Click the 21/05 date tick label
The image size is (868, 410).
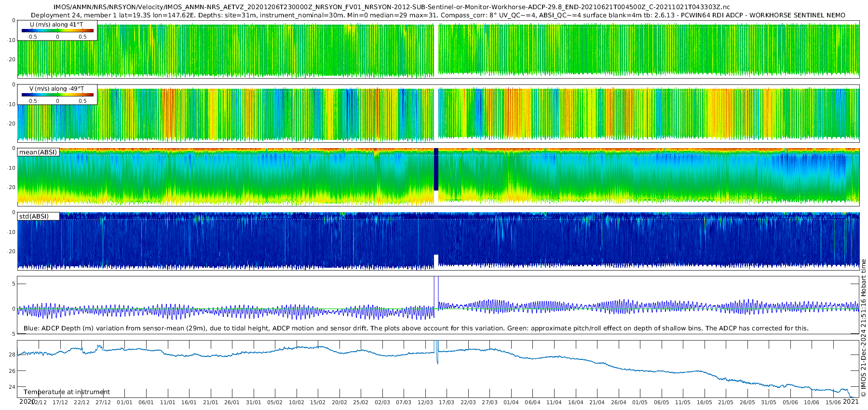coord(725,402)
